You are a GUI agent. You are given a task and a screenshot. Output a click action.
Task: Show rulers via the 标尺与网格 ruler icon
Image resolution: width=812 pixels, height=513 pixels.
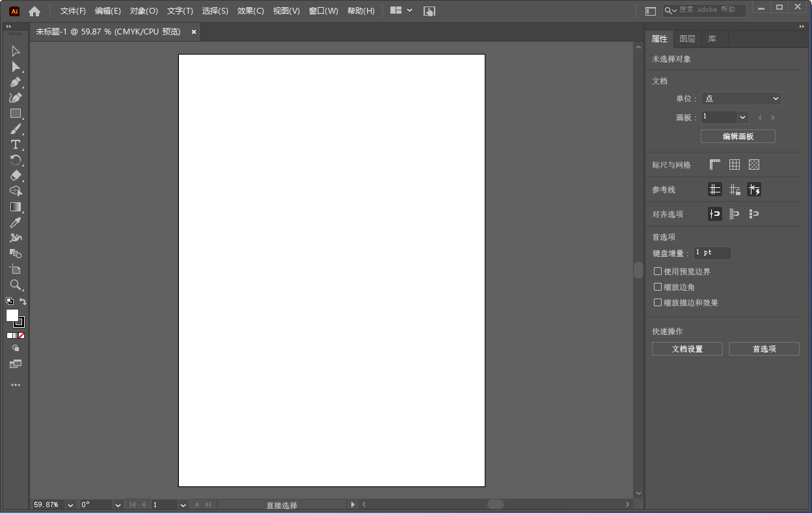(x=714, y=164)
